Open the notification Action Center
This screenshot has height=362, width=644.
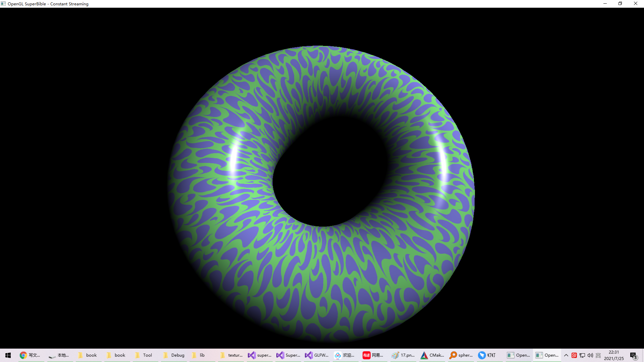tap(633, 355)
